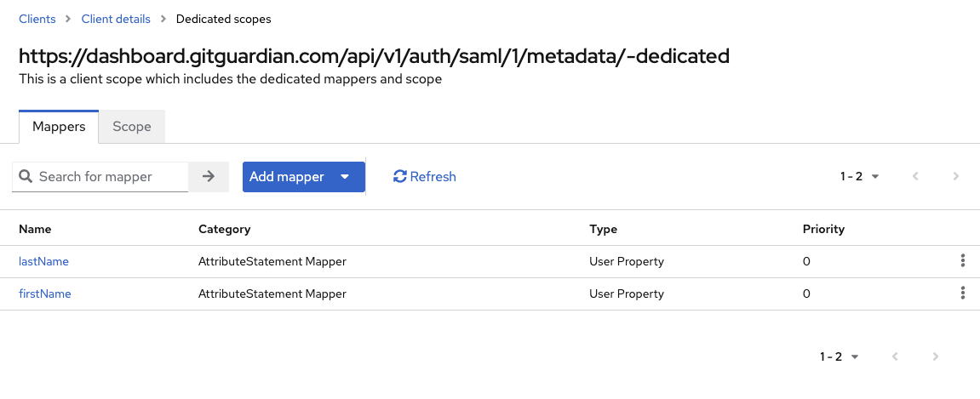Click the gitguardian metadata dedicated page title
Viewport: 980px width, 399px height.
(374, 56)
